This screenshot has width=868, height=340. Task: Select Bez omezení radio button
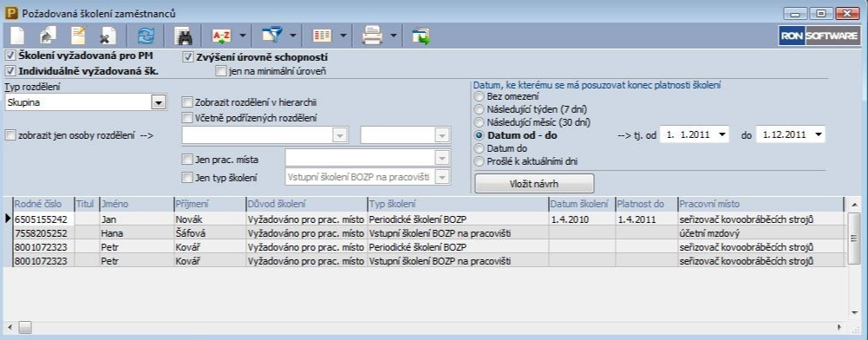point(480,96)
